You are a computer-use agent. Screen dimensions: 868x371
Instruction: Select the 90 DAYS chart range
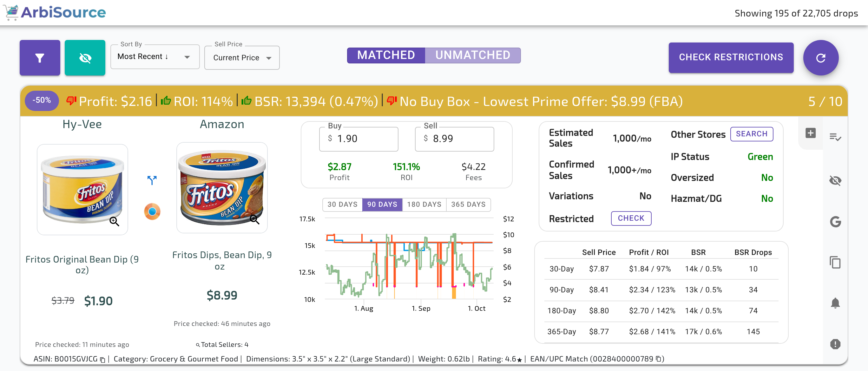tap(382, 204)
